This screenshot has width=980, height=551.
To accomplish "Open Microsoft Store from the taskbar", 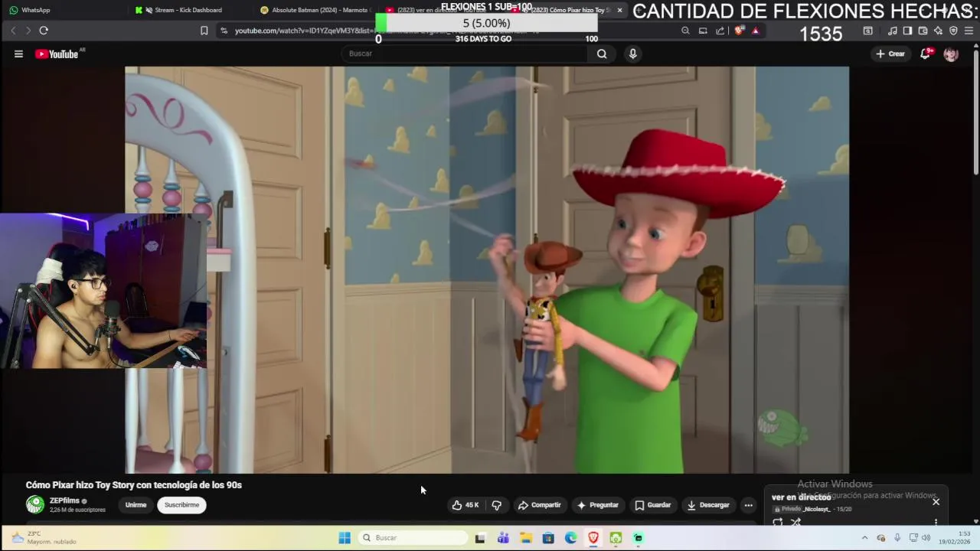I will pyautogui.click(x=548, y=538).
